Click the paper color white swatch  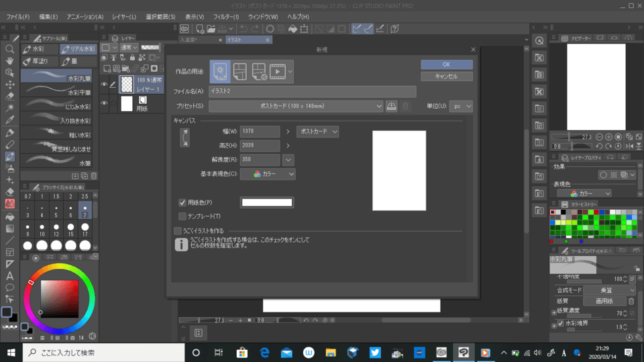[267, 202]
